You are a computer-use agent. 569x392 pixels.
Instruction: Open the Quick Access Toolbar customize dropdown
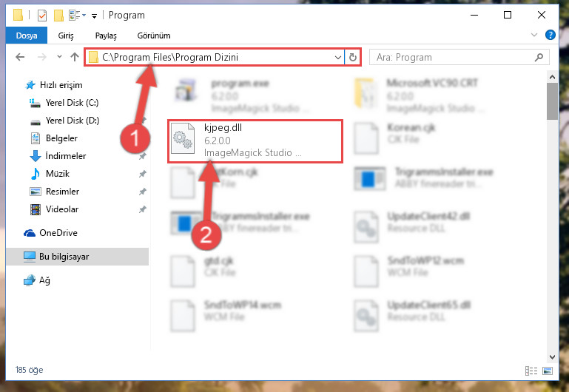[95, 16]
